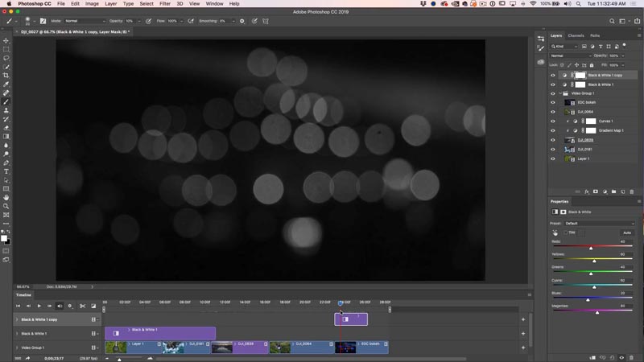Viewport: 644px width, 362px height.
Task: Enable the Tint checkbox in Properties
Action: pos(566,232)
